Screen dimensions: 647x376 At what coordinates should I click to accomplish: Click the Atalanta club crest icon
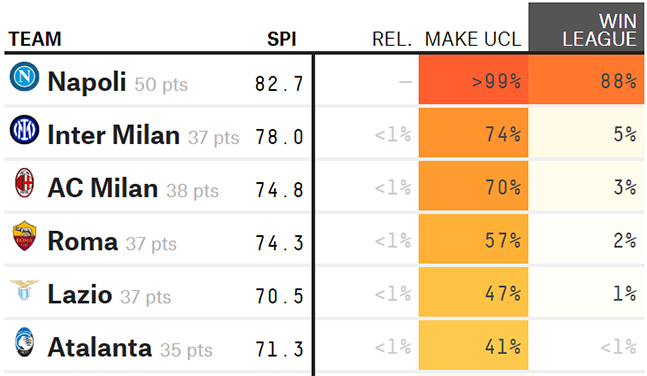click(x=24, y=342)
